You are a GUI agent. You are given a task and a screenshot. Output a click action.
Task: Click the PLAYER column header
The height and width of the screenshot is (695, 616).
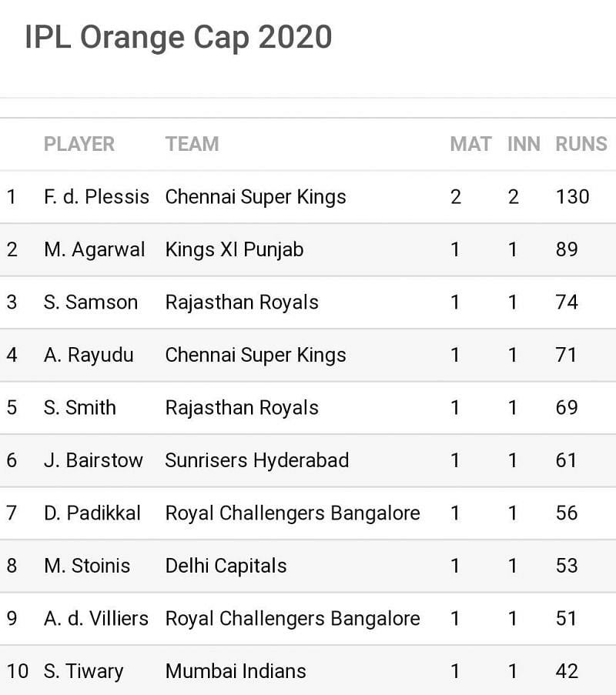click(x=79, y=144)
